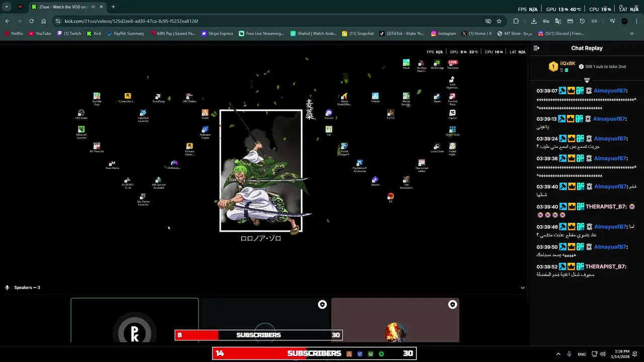Open the Shahid bookmark
The image size is (644, 362).
click(313, 34)
